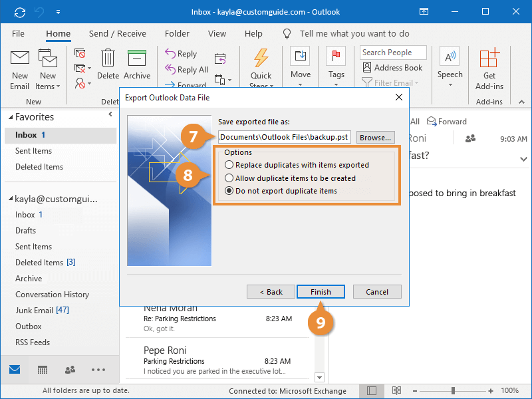Click the Meeting reply icon
This screenshot has height=399, width=532.
(220, 59)
